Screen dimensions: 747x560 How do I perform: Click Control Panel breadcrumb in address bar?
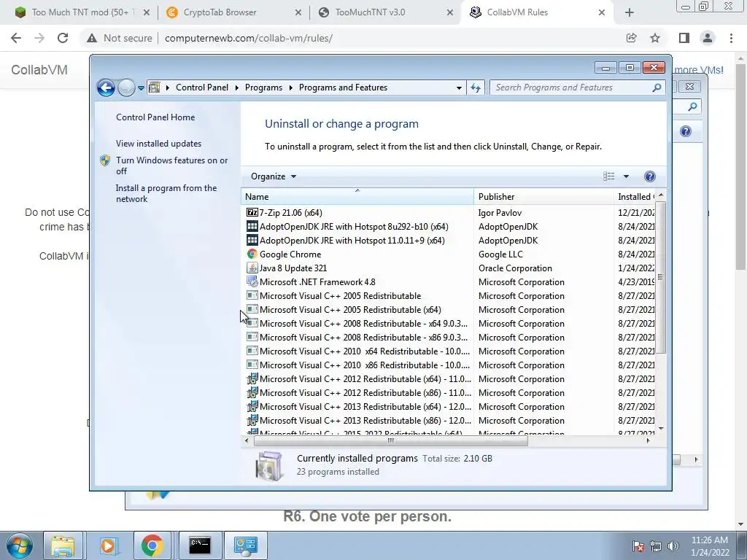(x=202, y=87)
